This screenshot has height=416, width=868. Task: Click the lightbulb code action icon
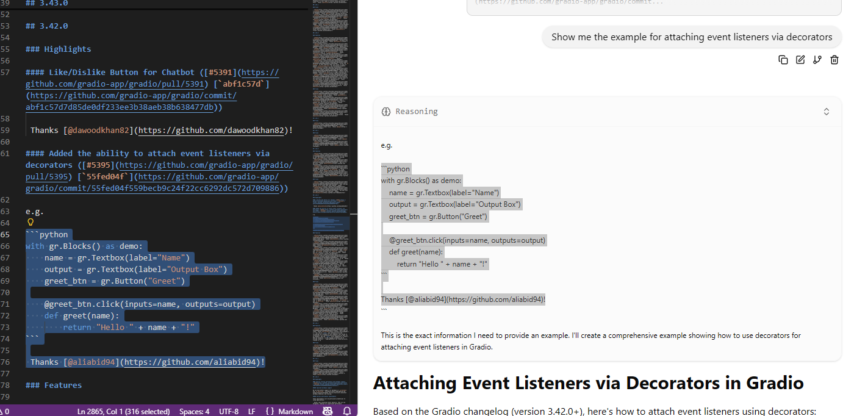(x=30, y=223)
